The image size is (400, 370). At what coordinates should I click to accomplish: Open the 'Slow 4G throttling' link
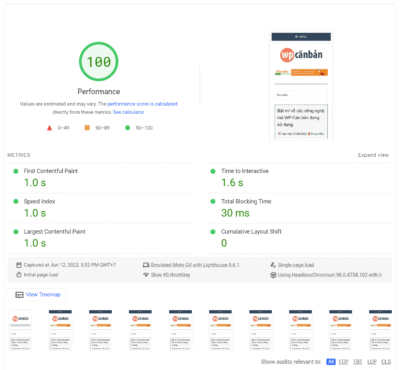[170, 275]
